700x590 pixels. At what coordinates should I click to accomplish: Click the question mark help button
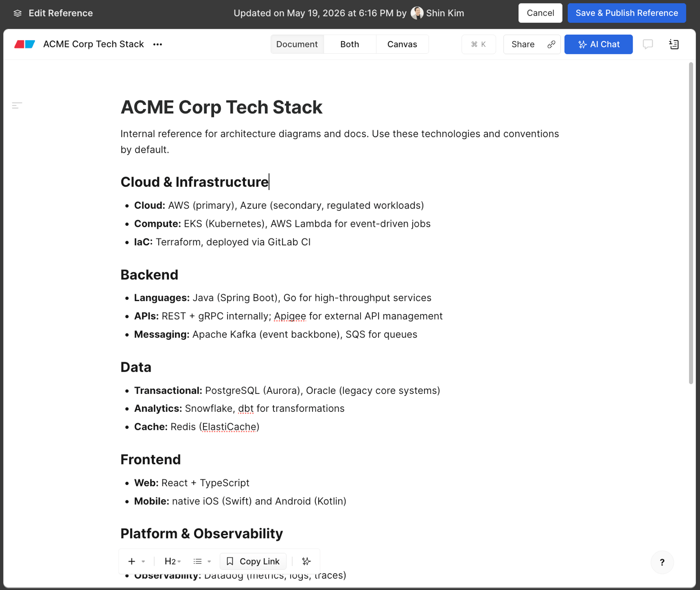coord(662,562)
